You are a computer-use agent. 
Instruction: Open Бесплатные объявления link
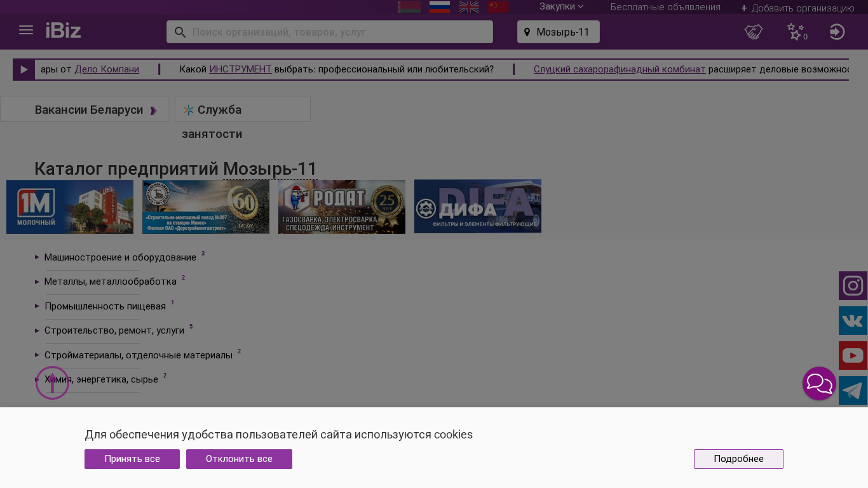(665, 7)
